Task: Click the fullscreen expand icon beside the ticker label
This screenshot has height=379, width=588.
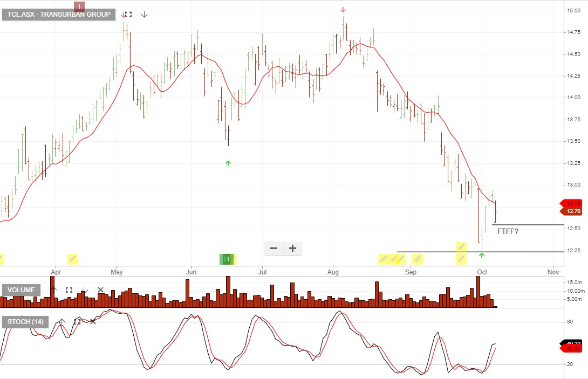Action: point(127,15)
